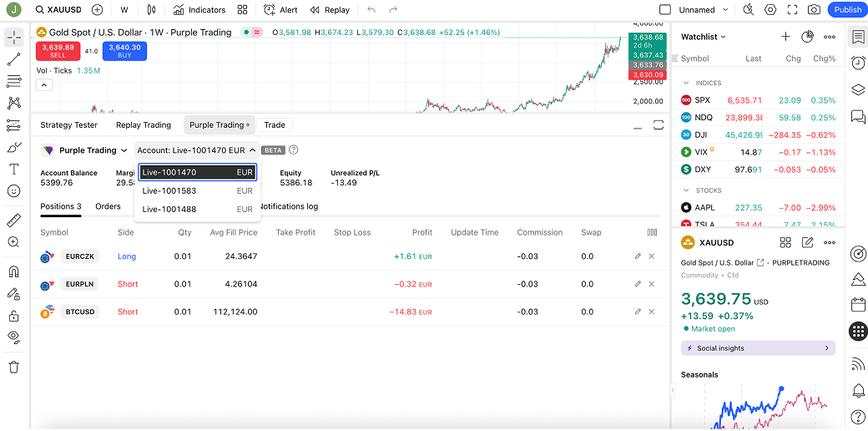The height and width of the screenshot is (431, 868).
Task: Collapse the Indices section in watchlist
Action: [x=687, y=83]
